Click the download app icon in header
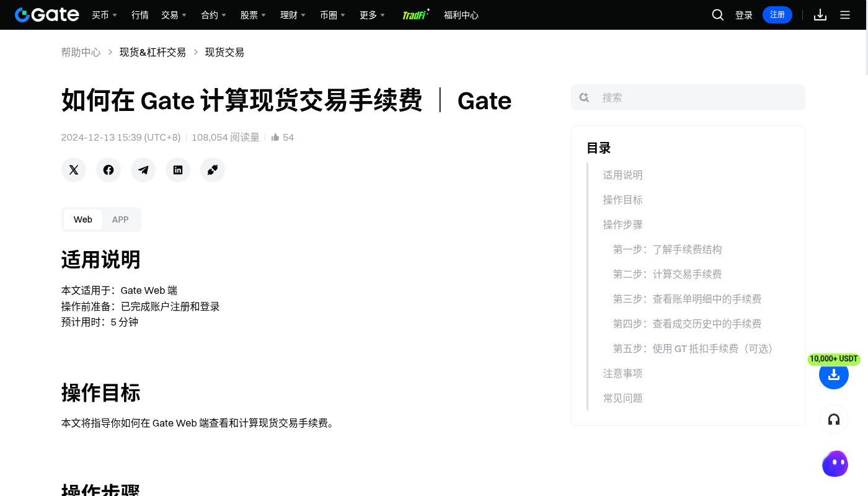 coord(820,15)
